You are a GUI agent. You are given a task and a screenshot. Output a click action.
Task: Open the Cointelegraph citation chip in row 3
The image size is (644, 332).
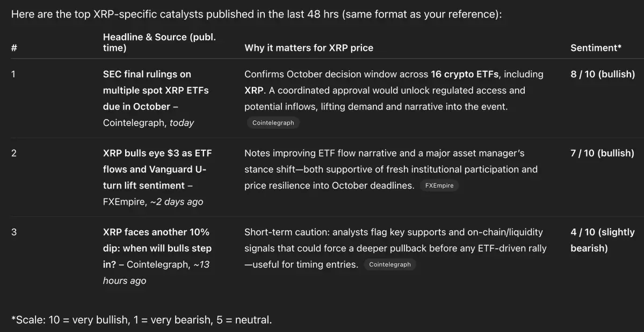390,264
